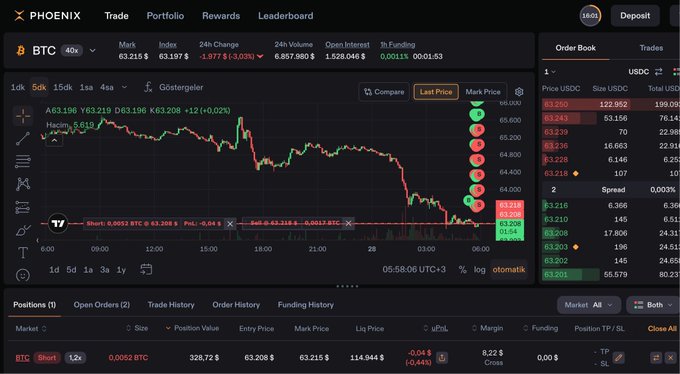Viewport: 680px width, 374px height.
Task: Select the pattern drawing tool
Action: [23, 184]
